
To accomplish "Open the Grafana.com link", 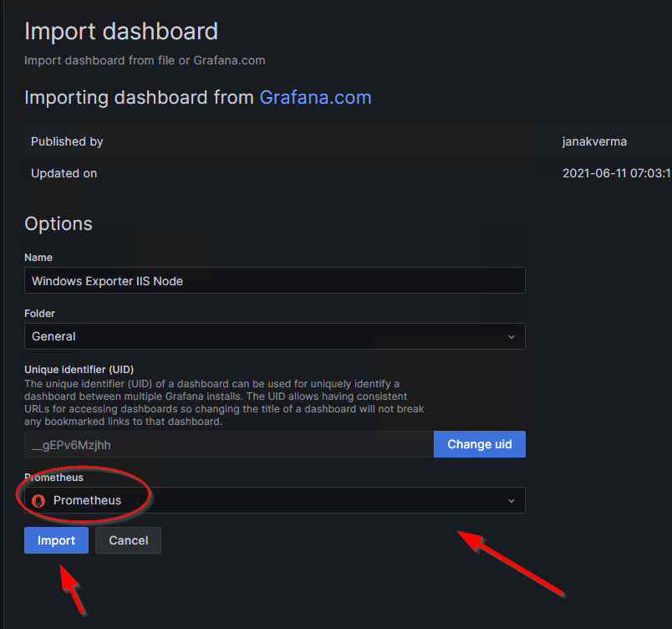I will [315, 97].
